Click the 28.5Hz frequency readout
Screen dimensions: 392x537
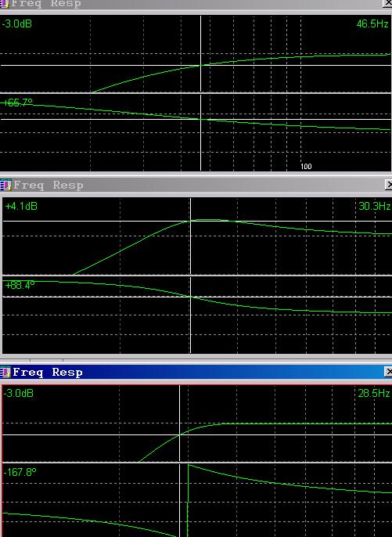coord(373,393)
